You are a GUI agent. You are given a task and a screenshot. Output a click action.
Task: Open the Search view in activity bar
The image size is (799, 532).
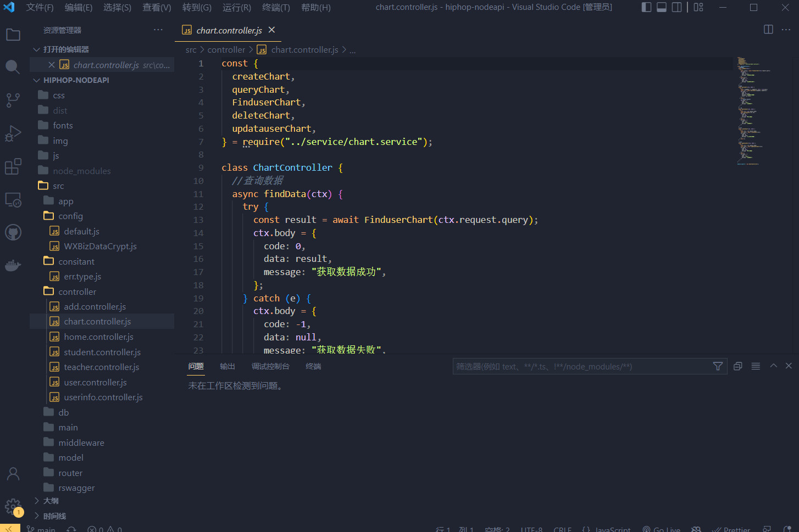point(13,67)
